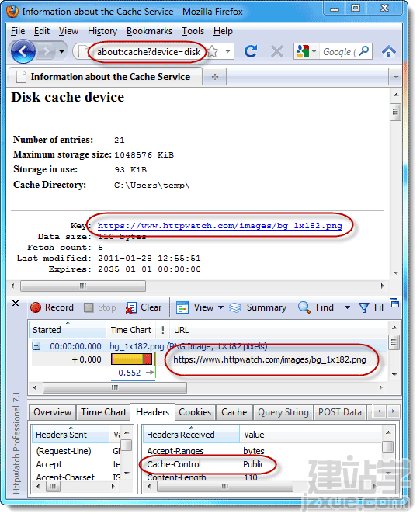420x517 pixels.
Task: Click the forward navigation arrow
Action: (46, 51)
